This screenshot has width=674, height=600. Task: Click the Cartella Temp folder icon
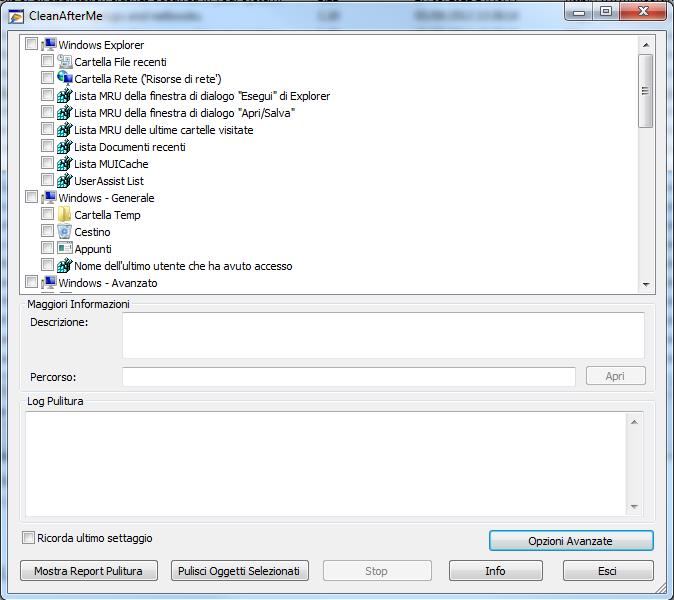click(64, 214)
